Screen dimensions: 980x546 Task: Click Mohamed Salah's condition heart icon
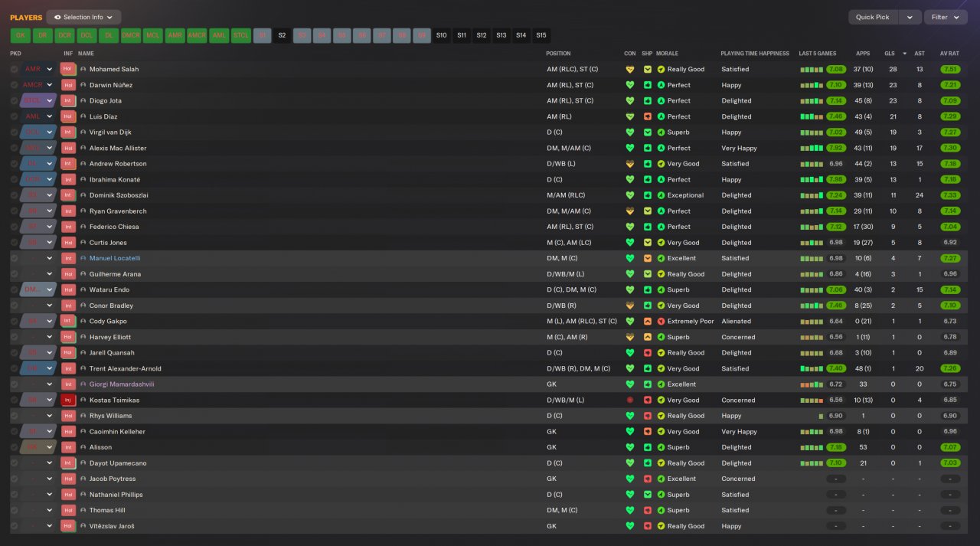click(630, 69)
